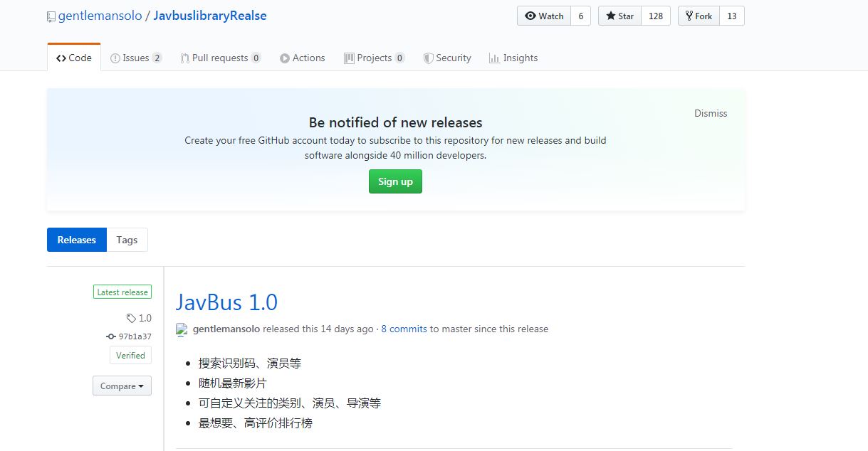Click the Be notified of new releases heading
Viewport: 868px width, 451px height.
(395, 122)
